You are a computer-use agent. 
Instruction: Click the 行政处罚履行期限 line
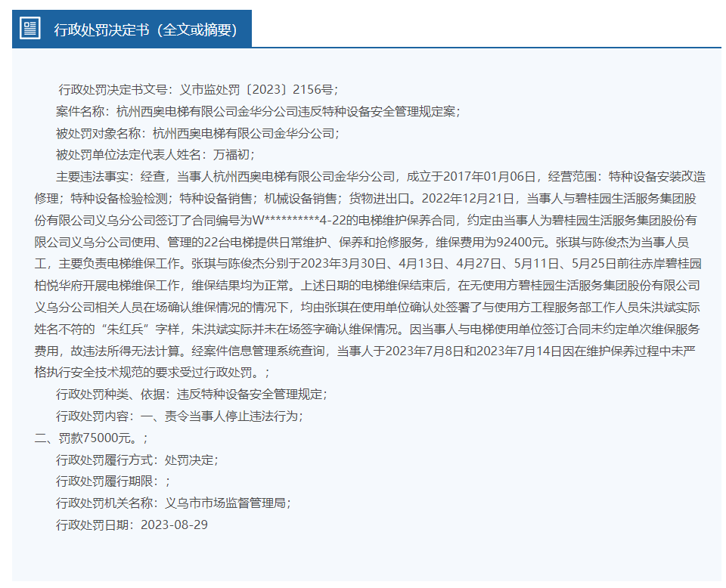[113, 481]
